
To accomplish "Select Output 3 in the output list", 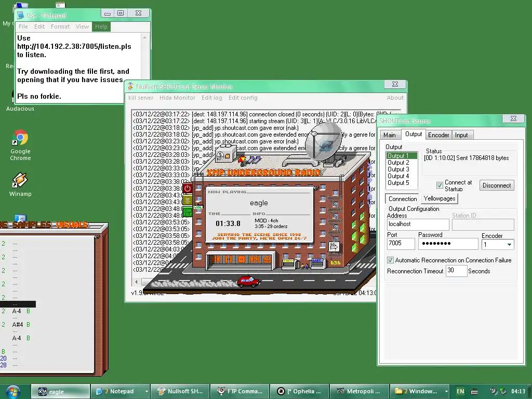I will tap(402, 169).
